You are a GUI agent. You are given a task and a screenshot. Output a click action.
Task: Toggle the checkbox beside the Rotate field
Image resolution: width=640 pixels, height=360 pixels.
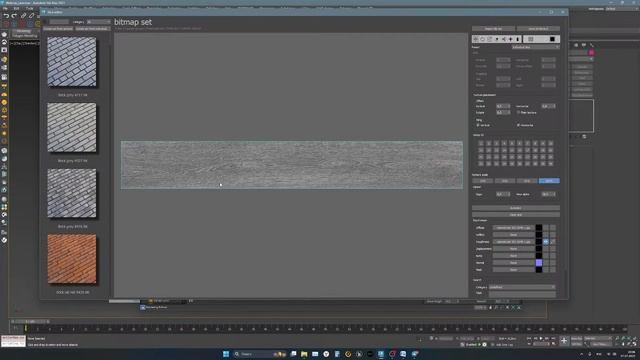(x=518, y=112)
